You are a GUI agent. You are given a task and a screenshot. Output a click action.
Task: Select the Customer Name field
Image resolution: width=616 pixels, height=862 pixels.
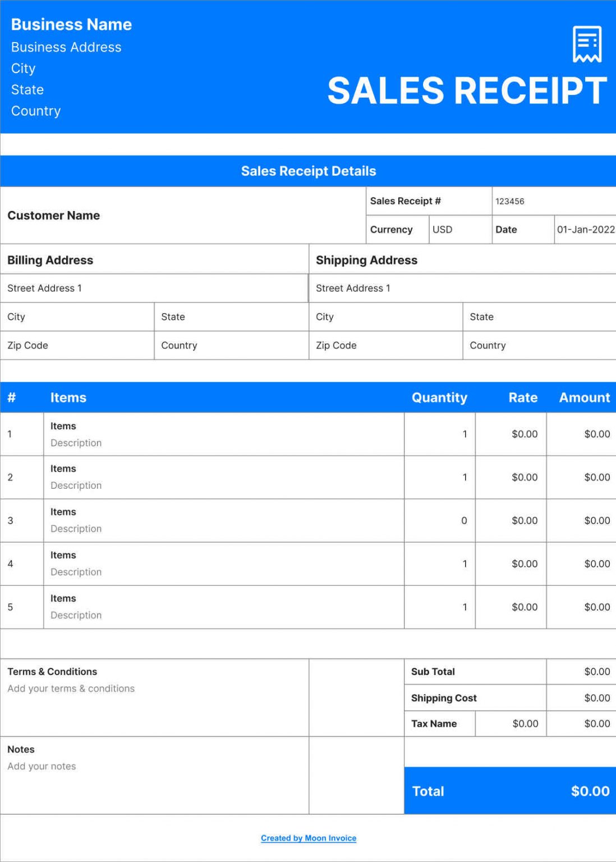54,215
